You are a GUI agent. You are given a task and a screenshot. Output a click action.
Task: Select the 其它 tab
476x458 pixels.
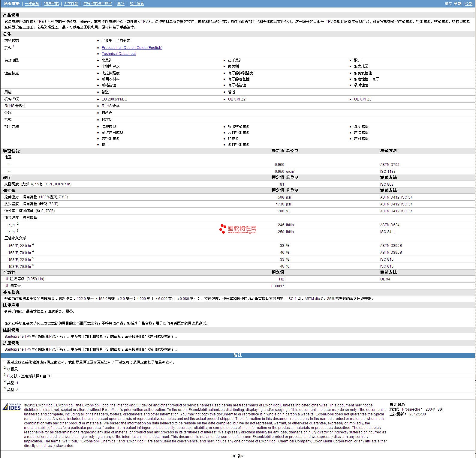(x=121, y=4)
